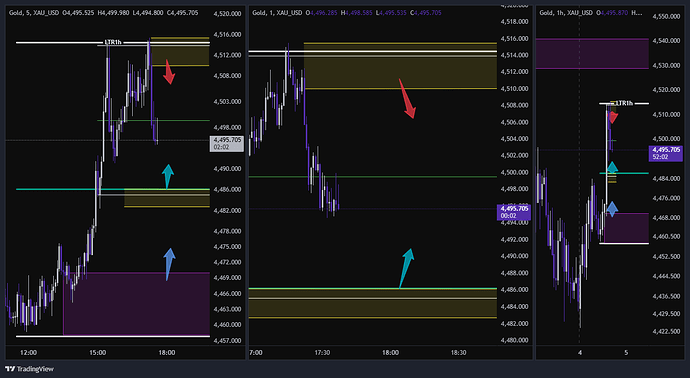
Task: Click the open value O4,495.525
Action: pos(78,13)
